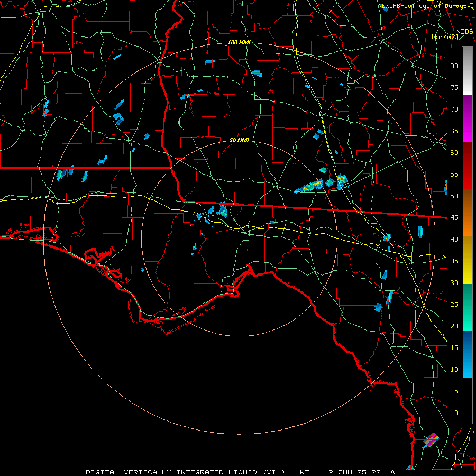
Task: Click the NEXLAB-College of DuPage credit text
Action: pos(425,6)
